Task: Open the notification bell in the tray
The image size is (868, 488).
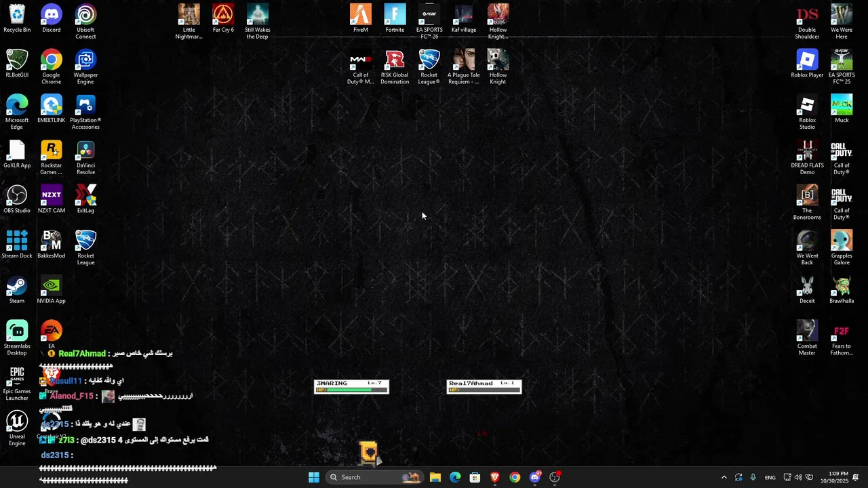Action: (x=856, y=477)
